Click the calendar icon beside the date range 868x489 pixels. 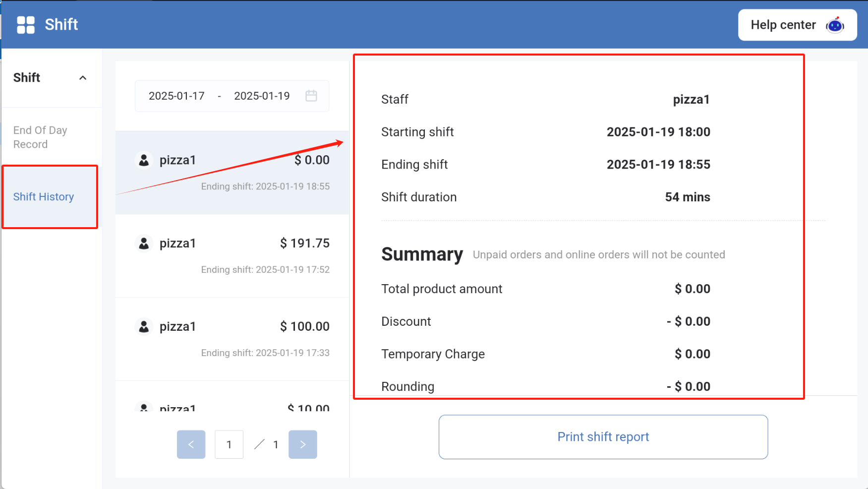311,96
